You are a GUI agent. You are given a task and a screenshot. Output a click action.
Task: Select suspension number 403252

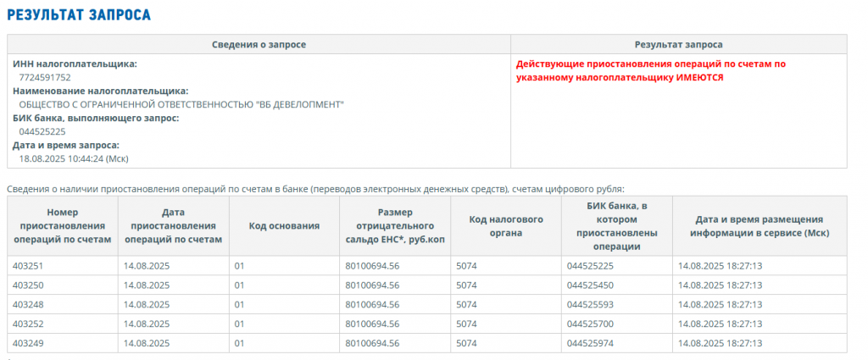28,324
